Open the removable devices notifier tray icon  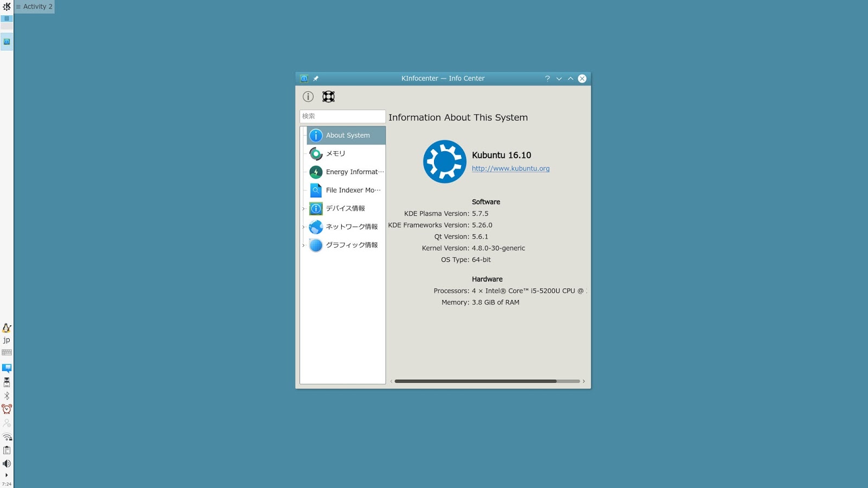7,382
